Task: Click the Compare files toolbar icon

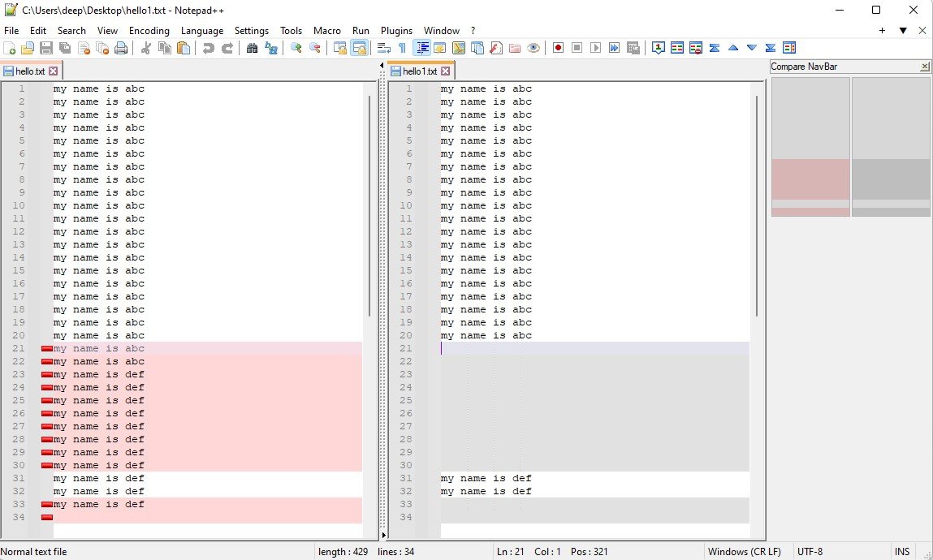Action: pos(677,48)
